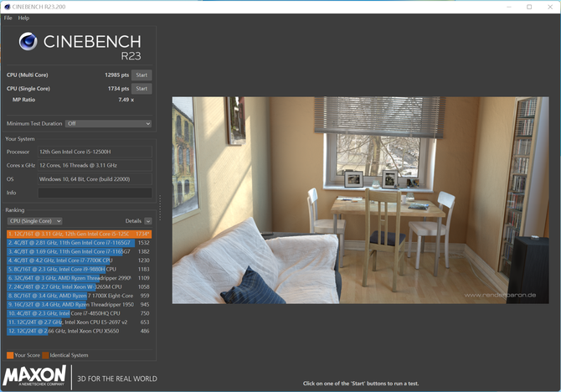
Task: Select the Core i7-7700K ranking entry
Action: click(x=79, y=260)
